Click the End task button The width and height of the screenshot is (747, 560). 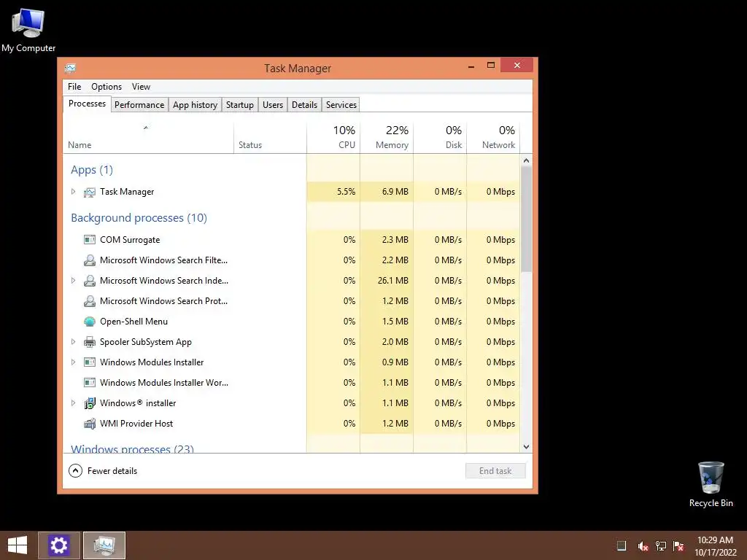tap(495, 471)
